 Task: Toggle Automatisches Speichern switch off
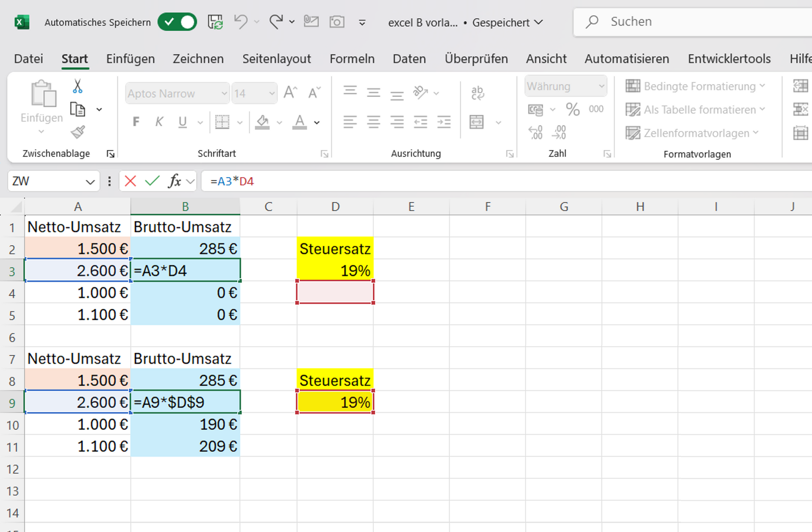[177, 22]
